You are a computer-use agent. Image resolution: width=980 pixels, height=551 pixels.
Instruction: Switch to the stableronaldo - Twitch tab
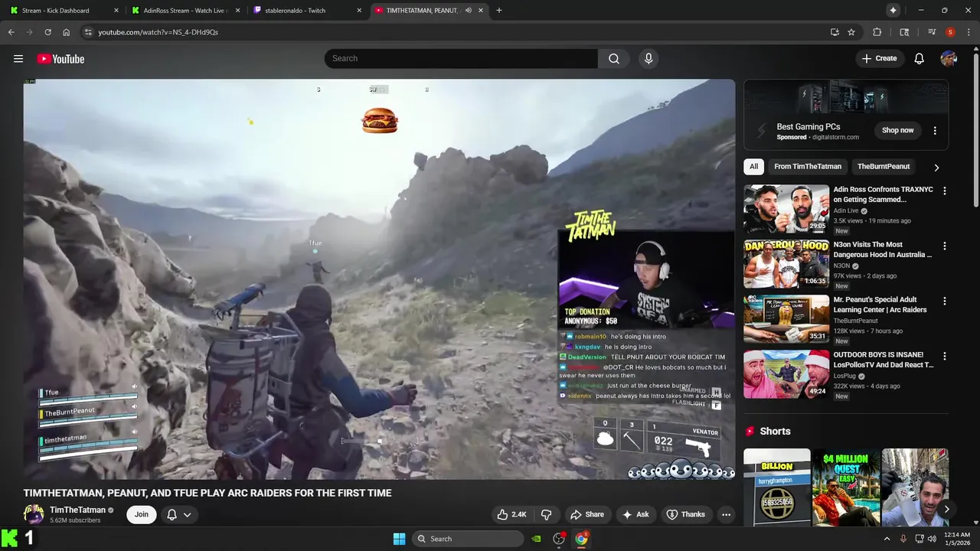pos(308,11)
